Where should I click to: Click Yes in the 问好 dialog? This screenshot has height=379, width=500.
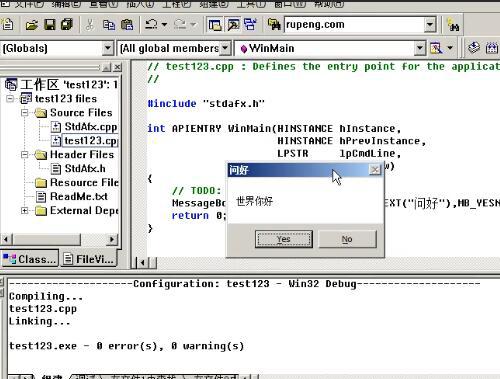(x=284, y=239)
